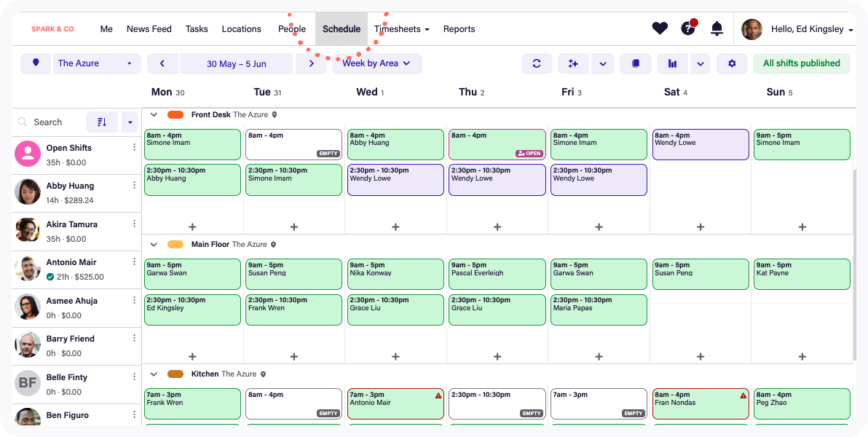Open The Azure location dropdown
Screen dimensions: 868x437
click(x=97, y=63)
